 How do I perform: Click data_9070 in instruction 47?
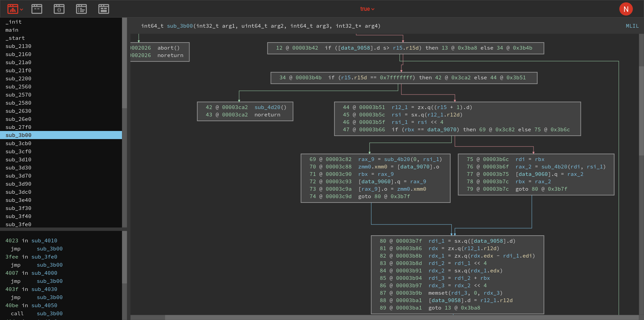[442, 130]
